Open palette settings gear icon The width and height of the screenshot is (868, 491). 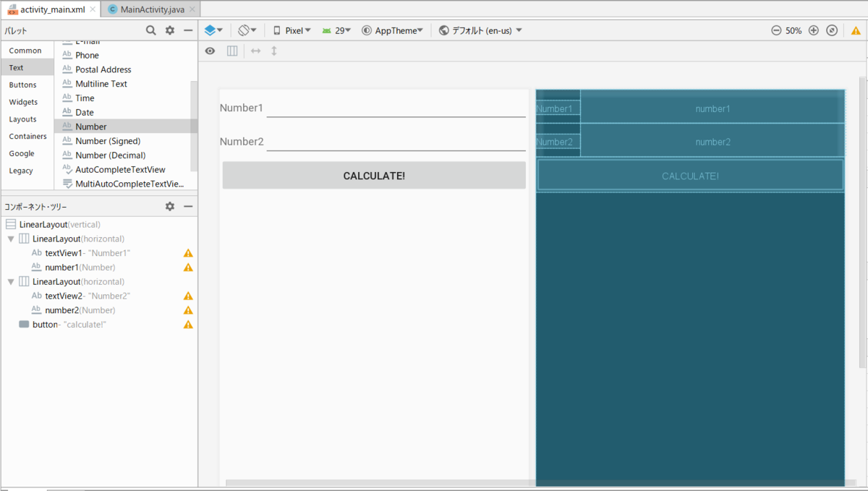[x=170, y=30]
